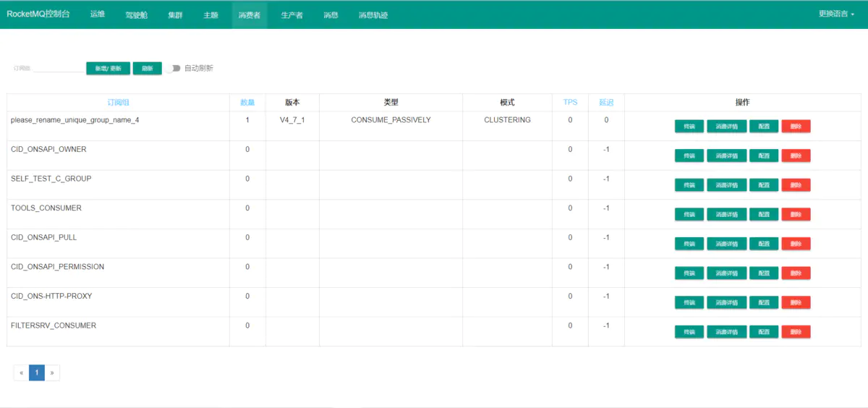View 消费详情 for SELF_TEST_C_GROUP
The width and height of the screenshot is (868, 408).
click(727, 185)
